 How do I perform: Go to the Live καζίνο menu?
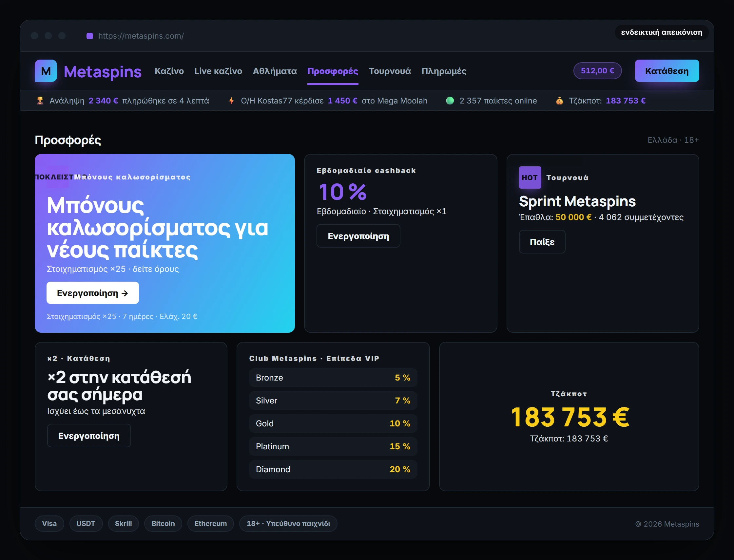click(218, 71)
